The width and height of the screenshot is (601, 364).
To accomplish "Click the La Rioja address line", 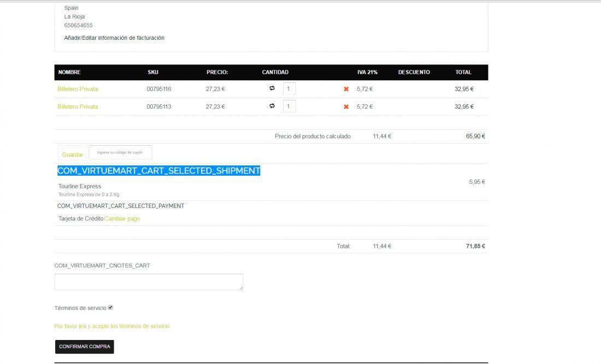I will click(74, 16).
